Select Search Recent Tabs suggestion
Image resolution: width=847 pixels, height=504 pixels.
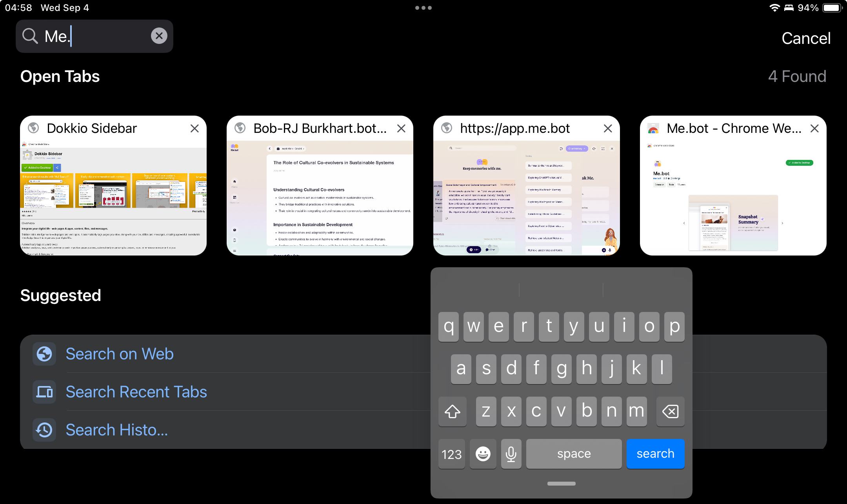pyautogui.click(x=136, y=392)
